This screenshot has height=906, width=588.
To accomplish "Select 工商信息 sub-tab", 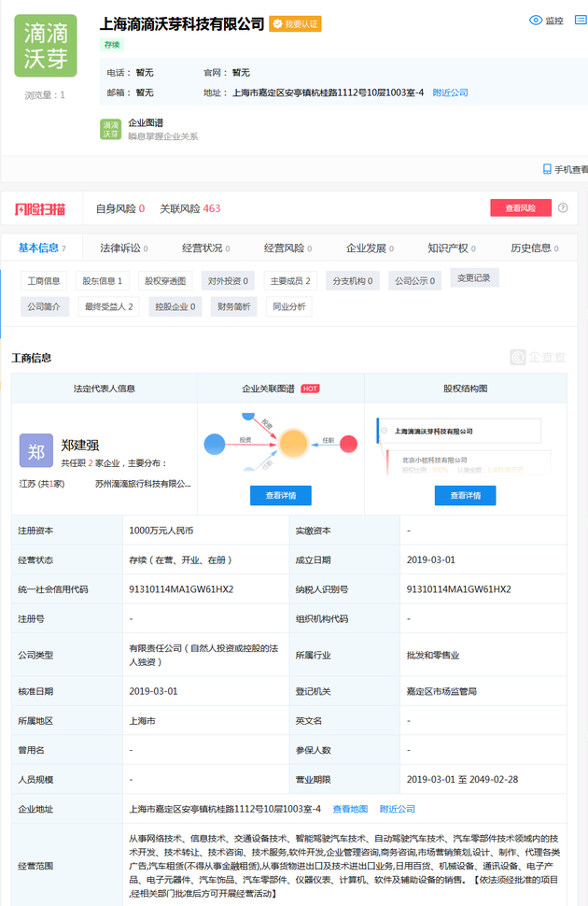I will [44, 281].
